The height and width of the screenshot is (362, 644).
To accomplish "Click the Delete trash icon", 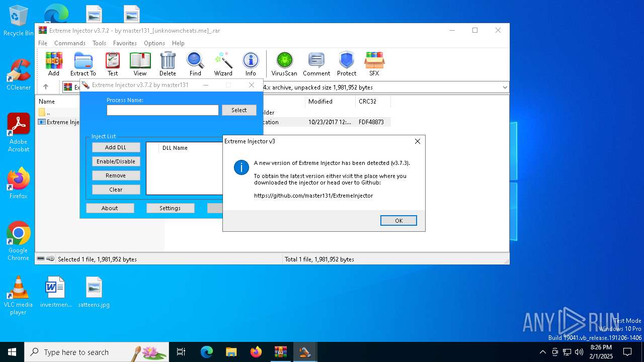I will tap(168, 64).
